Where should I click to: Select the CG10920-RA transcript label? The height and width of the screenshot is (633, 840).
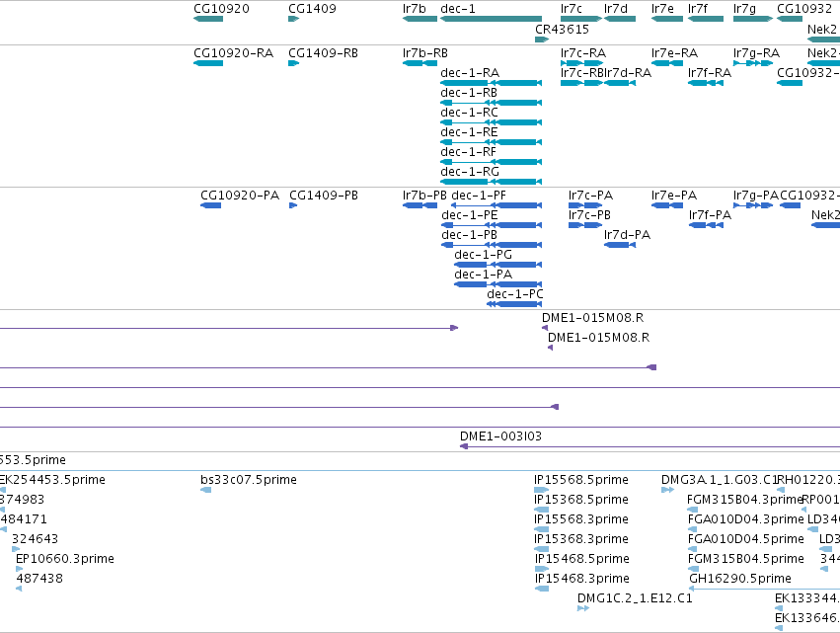233,53
